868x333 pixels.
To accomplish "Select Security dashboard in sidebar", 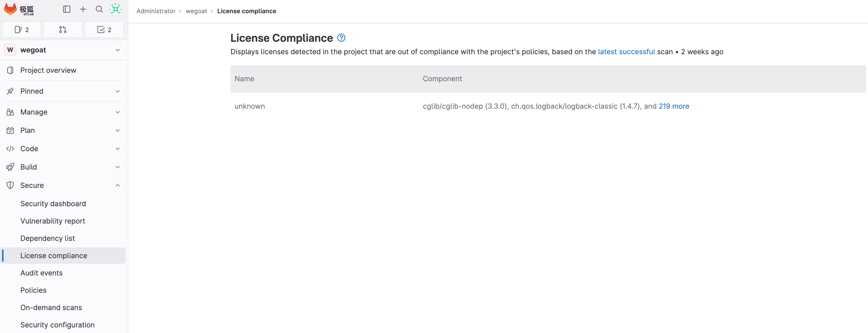I will 53,204.
